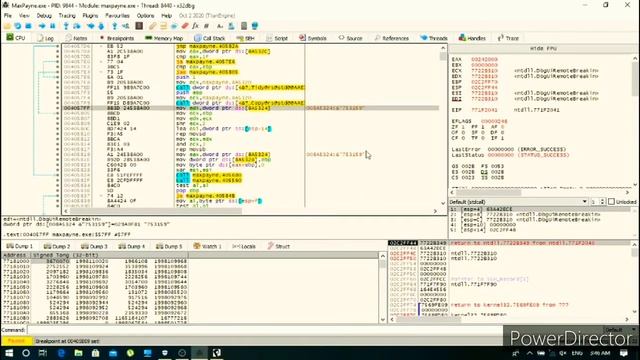
Task: Switch to the CPU tab
Action: 16,38
